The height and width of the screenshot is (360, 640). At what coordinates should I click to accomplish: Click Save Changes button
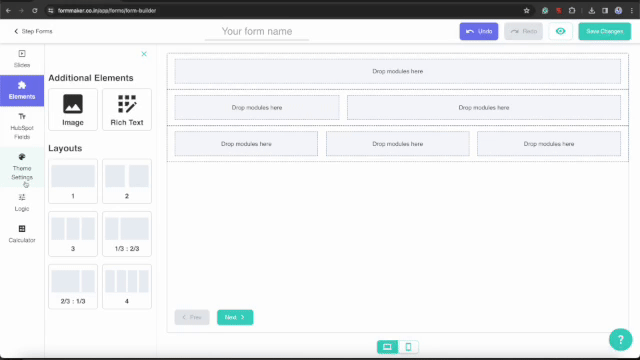coord(604,31)
